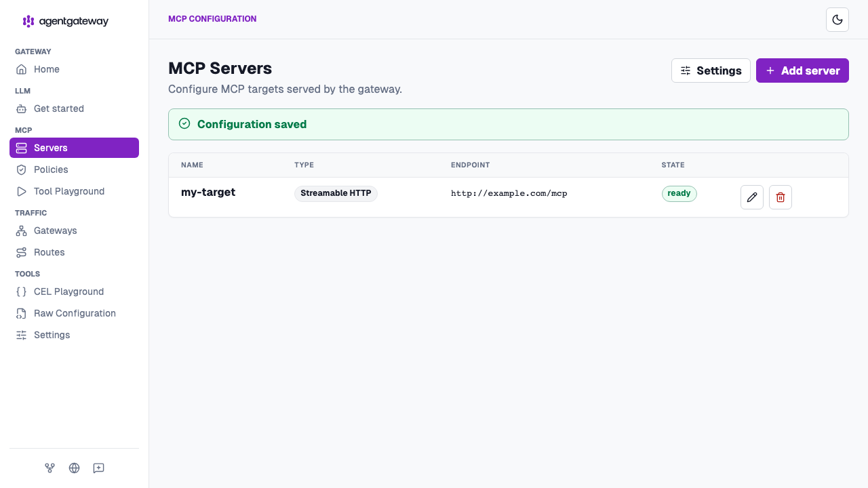
Task: Click the ENDPOINT column header
Action: coord(470,165)
